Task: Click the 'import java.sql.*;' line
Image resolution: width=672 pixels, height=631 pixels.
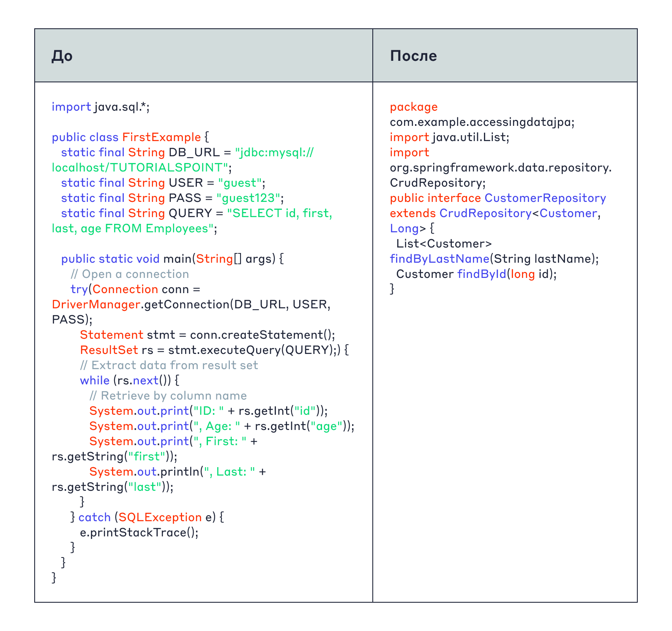Action: (101, 107)
